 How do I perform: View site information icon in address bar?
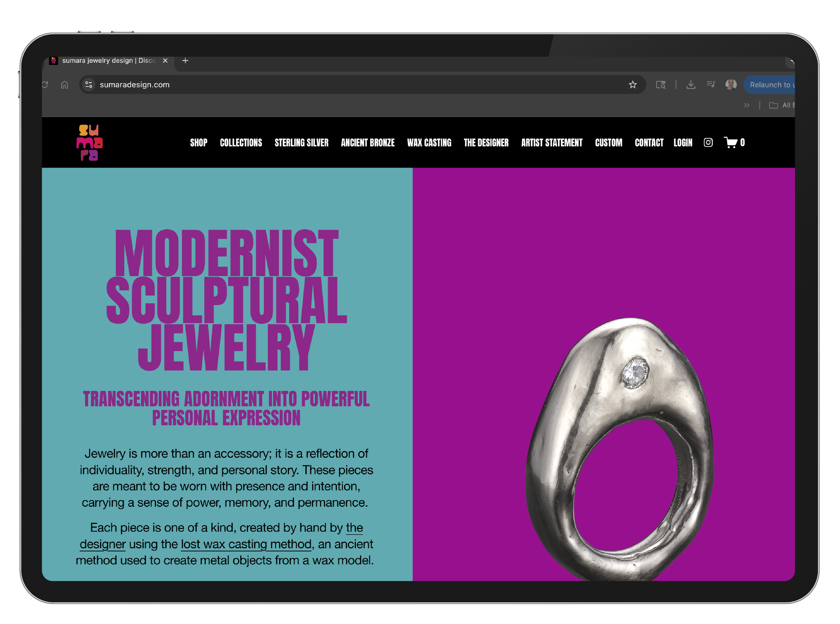pos(89,85)
